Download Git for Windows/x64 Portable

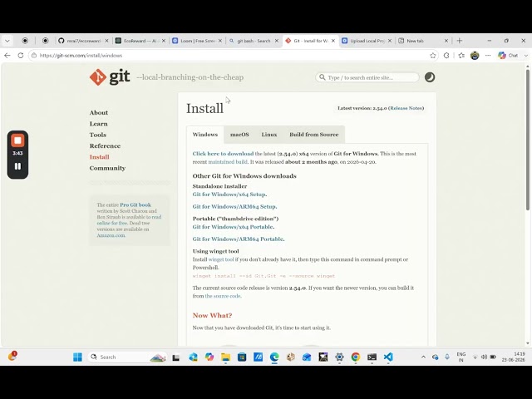[x=233, y=227]
